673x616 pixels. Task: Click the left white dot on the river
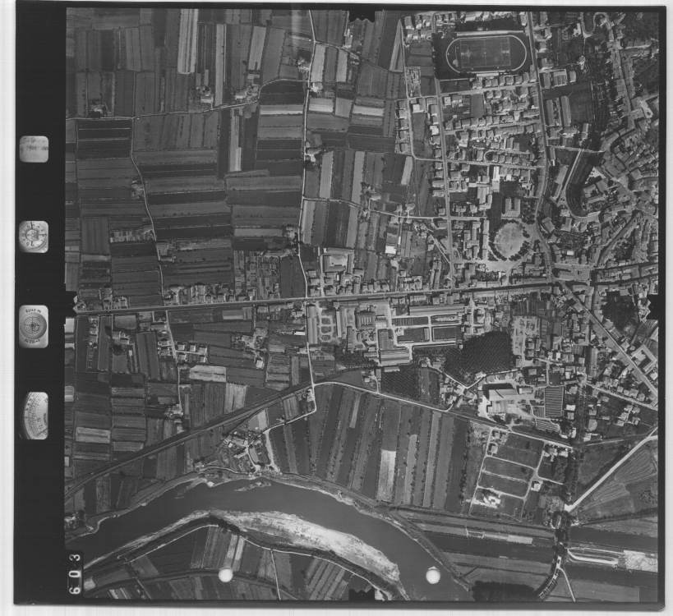pyautogui.click(x=225, y=575)
